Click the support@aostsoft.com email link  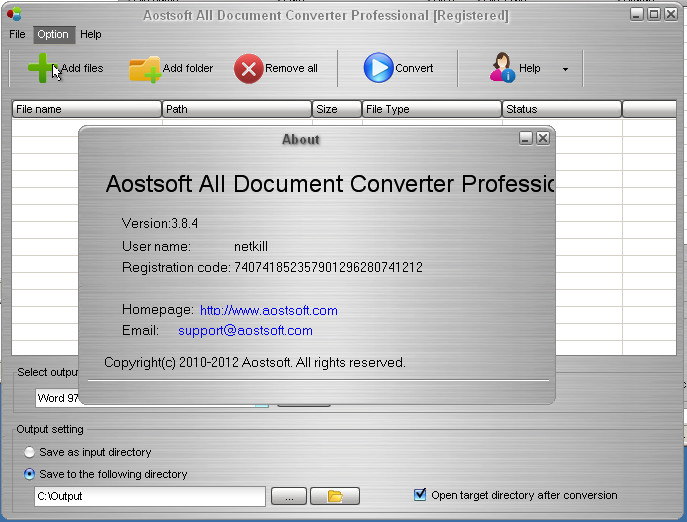click(245, 330)
